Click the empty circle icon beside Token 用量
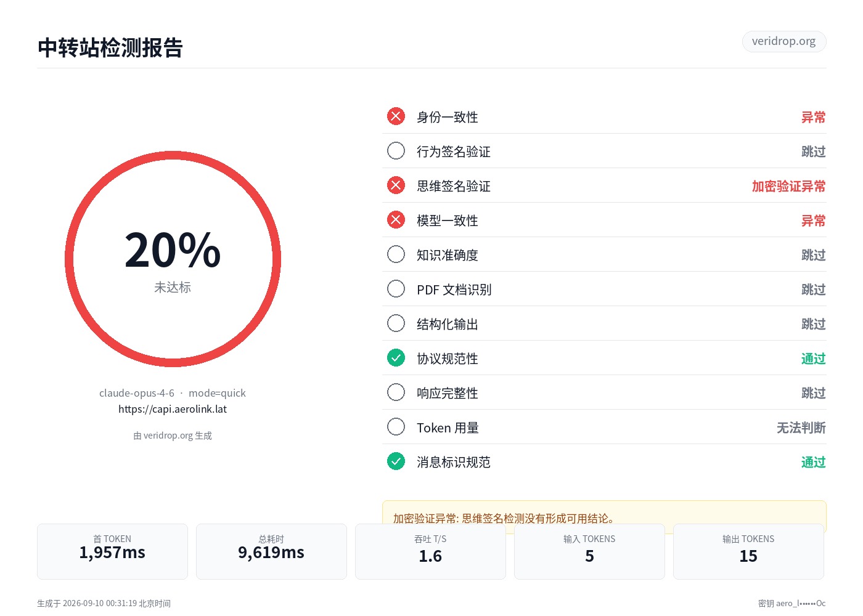The height and width of the screenshot is (616, 863). pos(396,427)
